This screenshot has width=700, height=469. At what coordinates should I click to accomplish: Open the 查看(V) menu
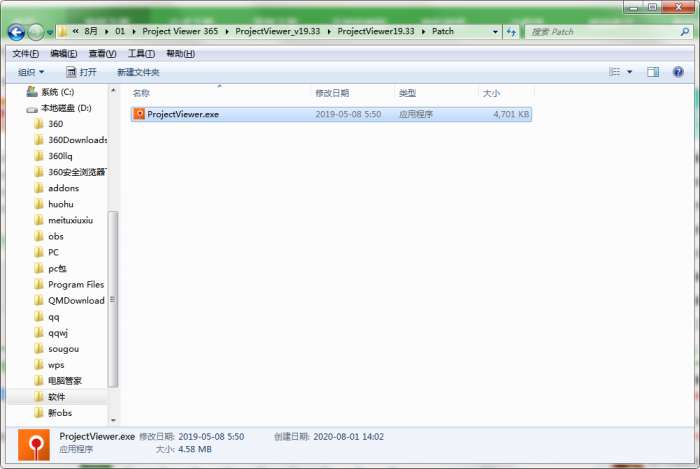tap(103, 54)
